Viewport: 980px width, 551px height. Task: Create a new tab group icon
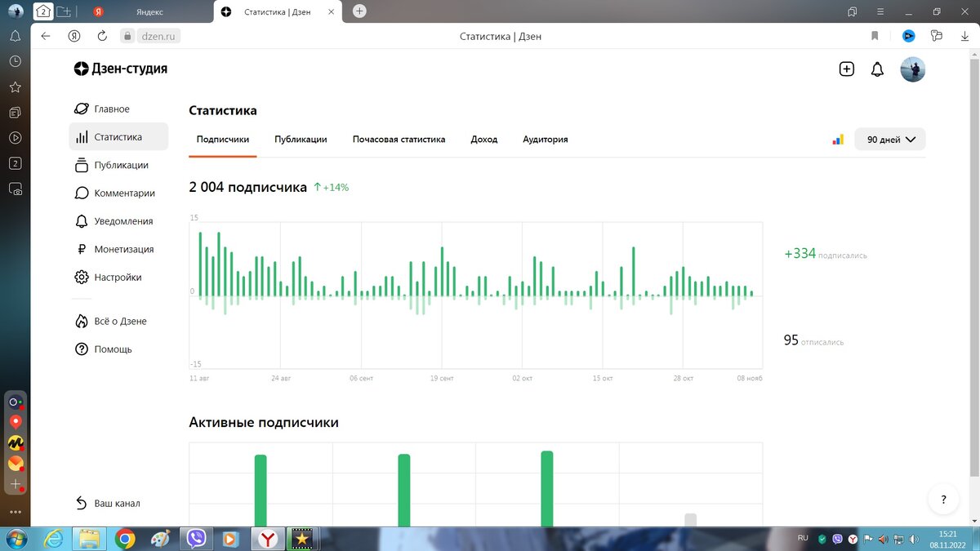64,11
